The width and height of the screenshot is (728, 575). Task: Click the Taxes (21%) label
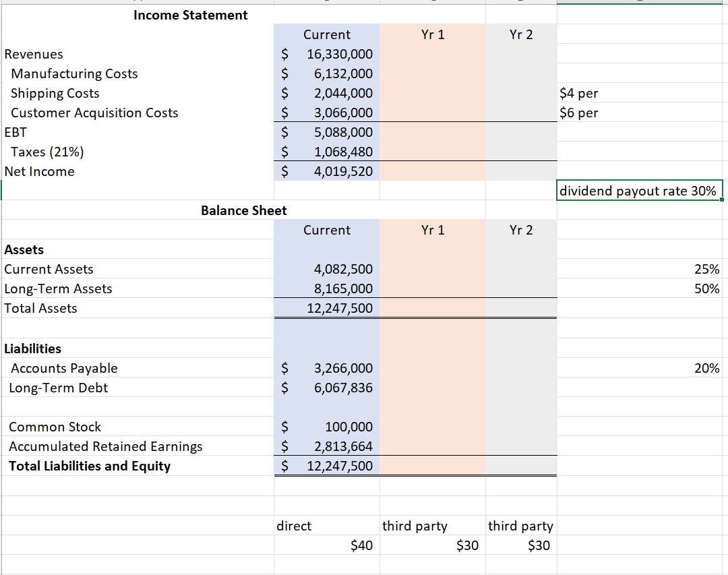[47, 152]
